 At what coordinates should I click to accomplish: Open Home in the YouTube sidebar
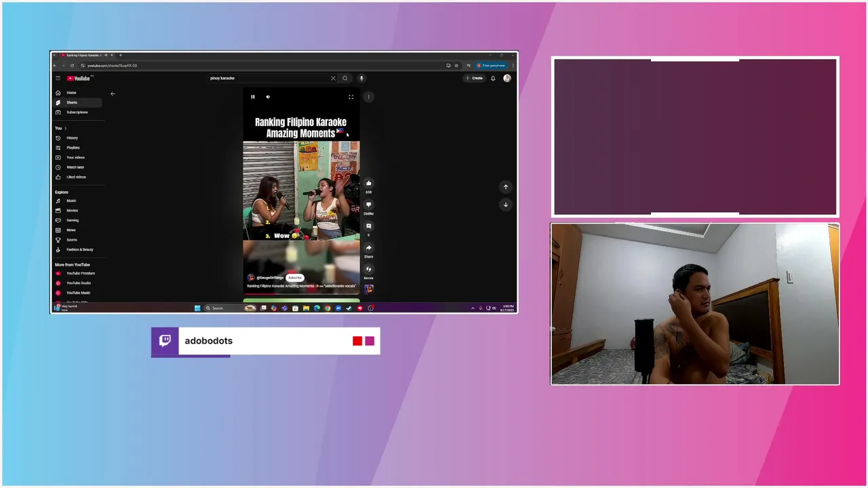tap(77, 93)
